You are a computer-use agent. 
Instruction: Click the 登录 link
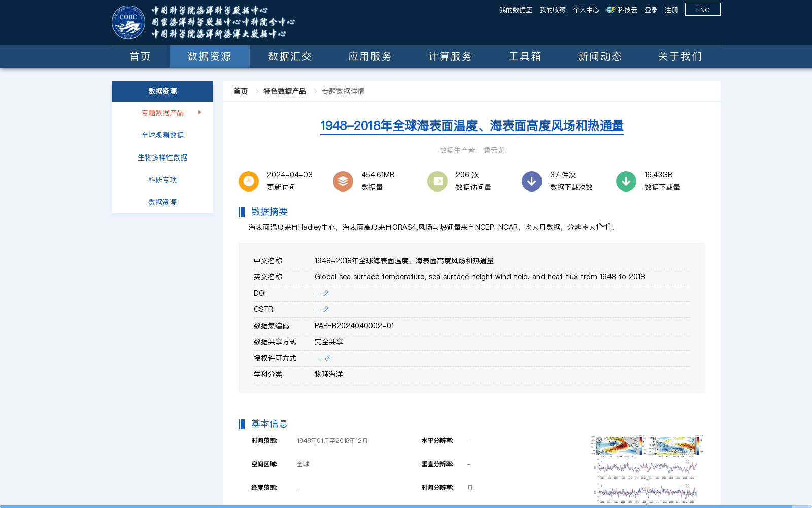tap(651, 10)
